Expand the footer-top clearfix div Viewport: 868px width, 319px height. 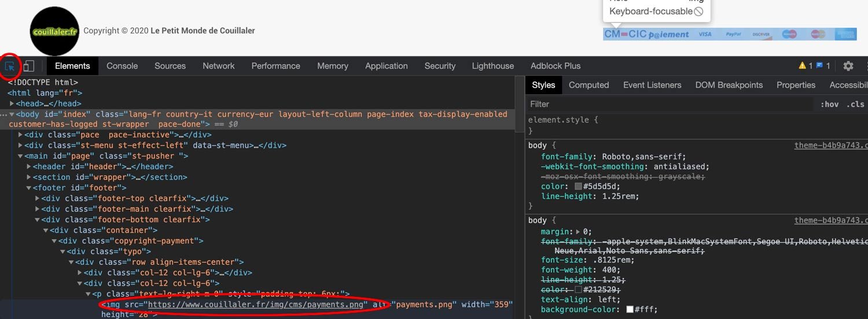pyautogui.click(x=37, y=199)
